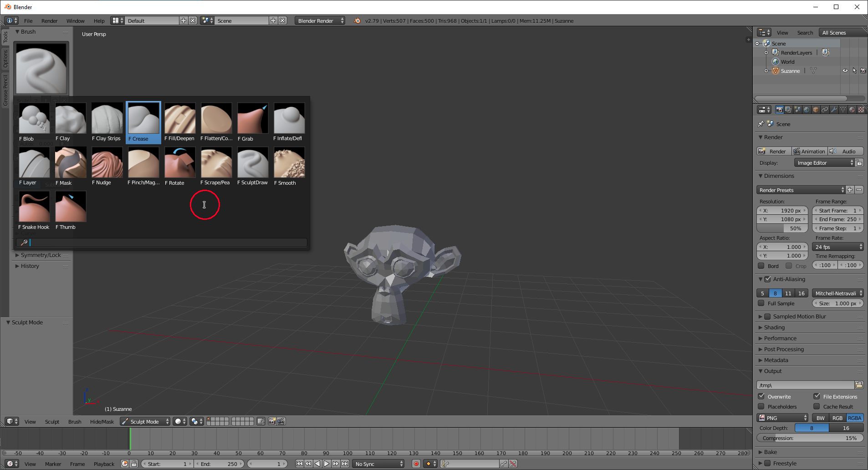
Task: Uncheck the Overwrite option
Action: pos(761,396)
